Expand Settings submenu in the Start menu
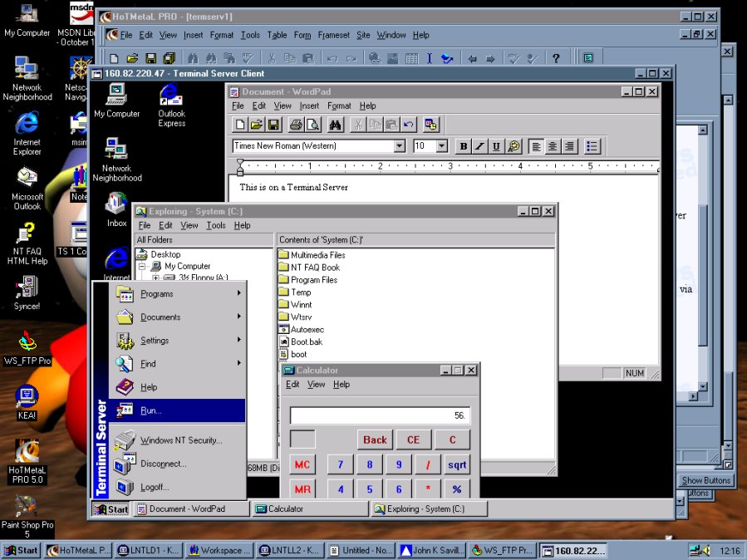Viewport: 747px width, 560px height. click(x=177, y=341)
